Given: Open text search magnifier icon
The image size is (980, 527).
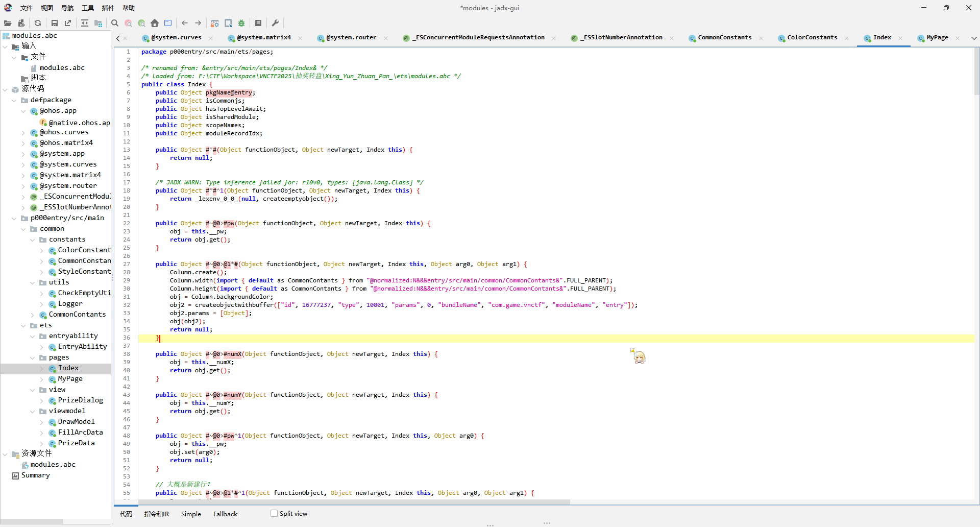Looking at the screenshot, I should [115, 23].
